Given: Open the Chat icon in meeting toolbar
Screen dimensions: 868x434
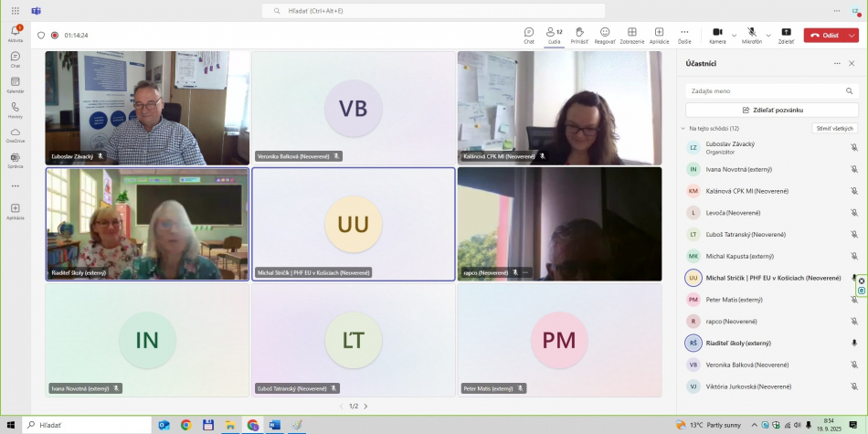Looking at the screenshot, I should tap(529, 35).
